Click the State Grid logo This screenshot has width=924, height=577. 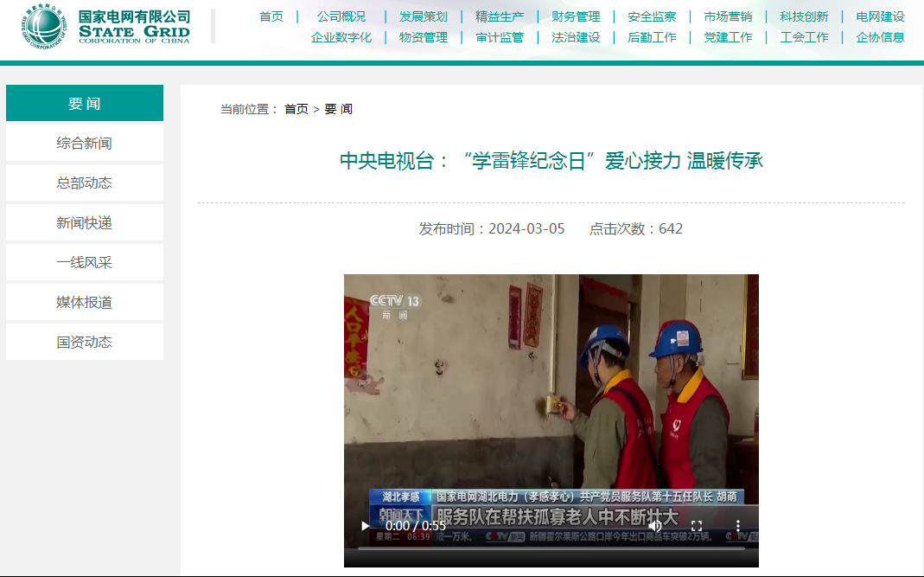105,26
